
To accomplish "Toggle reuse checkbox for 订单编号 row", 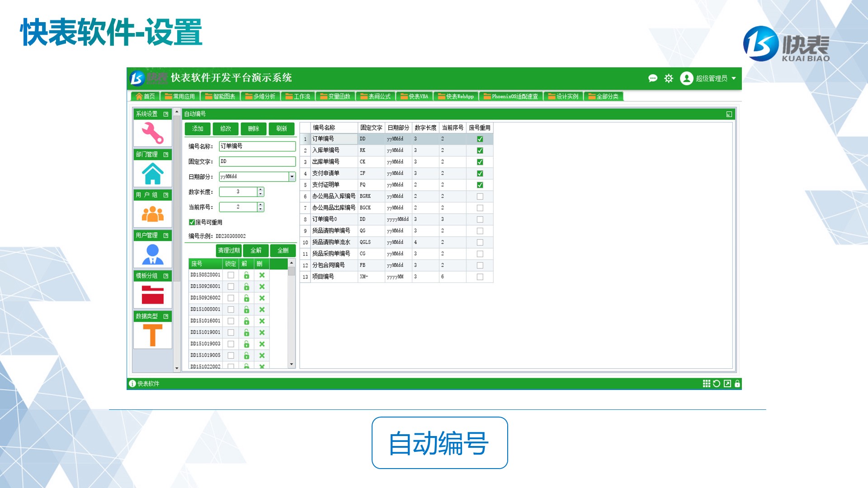I will point(480,139).
